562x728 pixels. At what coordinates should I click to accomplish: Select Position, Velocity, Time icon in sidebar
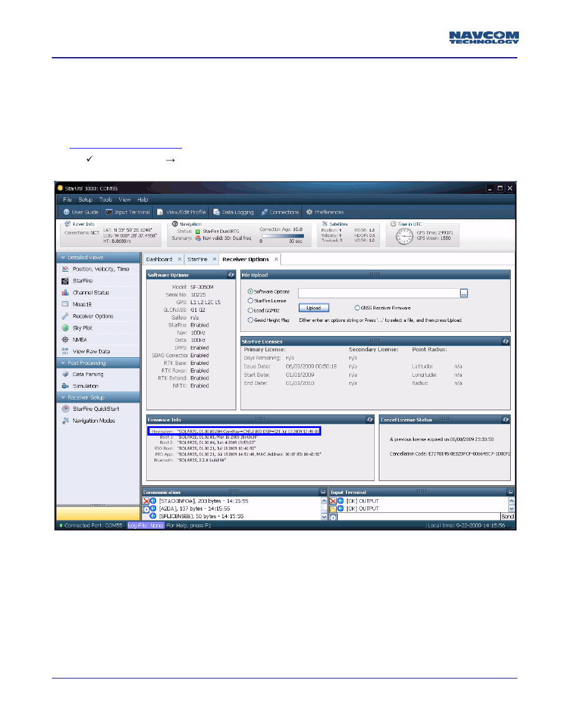coord(65,269)
